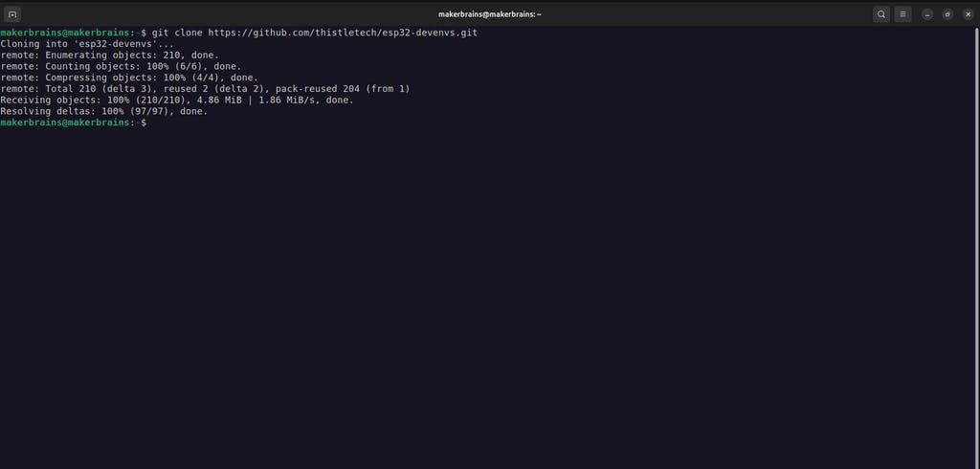Click the Resolving deltas output line
The height and width of the screenshot is (469, 980).
pos(103,111)
